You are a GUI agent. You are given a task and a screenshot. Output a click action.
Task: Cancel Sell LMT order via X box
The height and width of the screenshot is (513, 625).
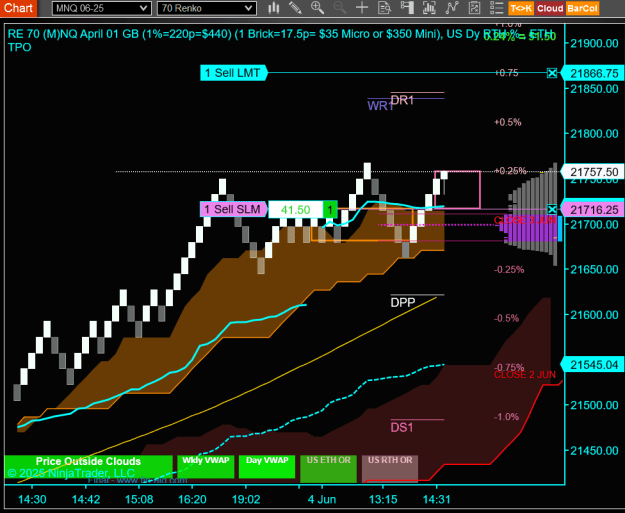[x=552, y=73]
